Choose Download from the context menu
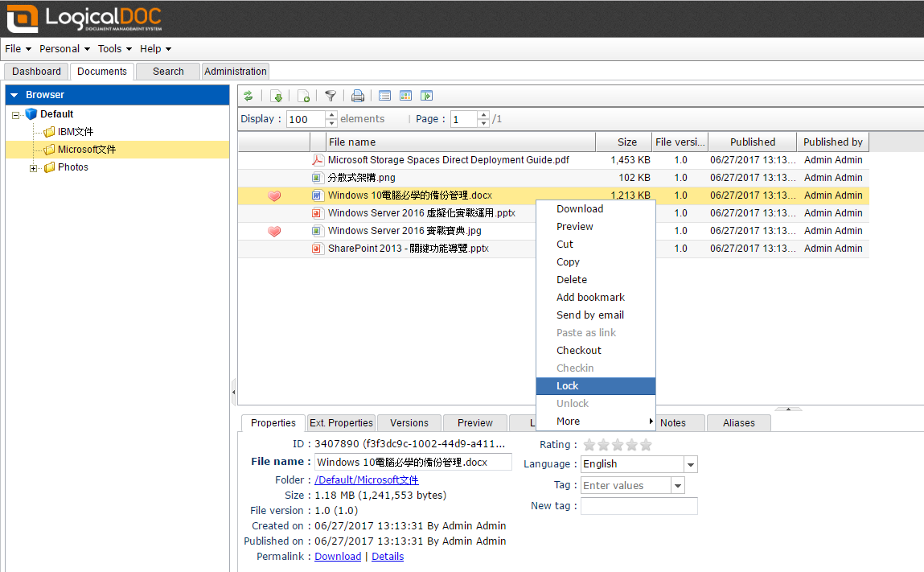The width and height of the screenshot is (924, 572). pos(596,208)
